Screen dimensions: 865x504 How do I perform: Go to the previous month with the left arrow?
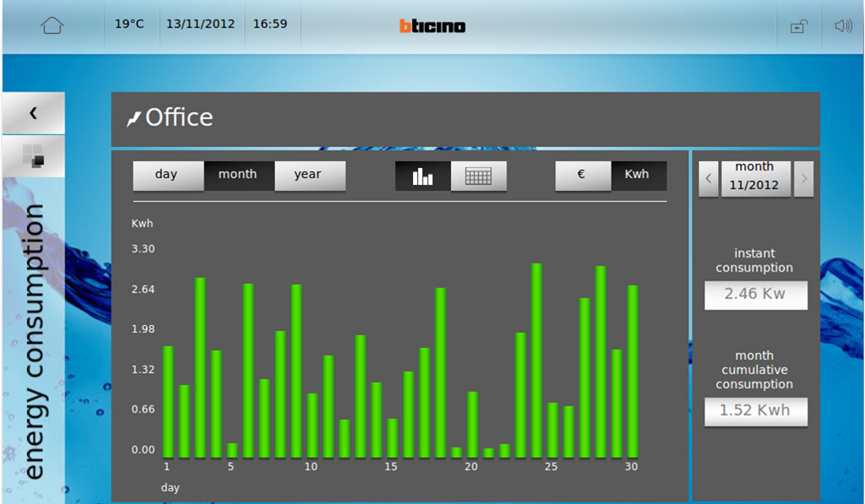[708, 178]
